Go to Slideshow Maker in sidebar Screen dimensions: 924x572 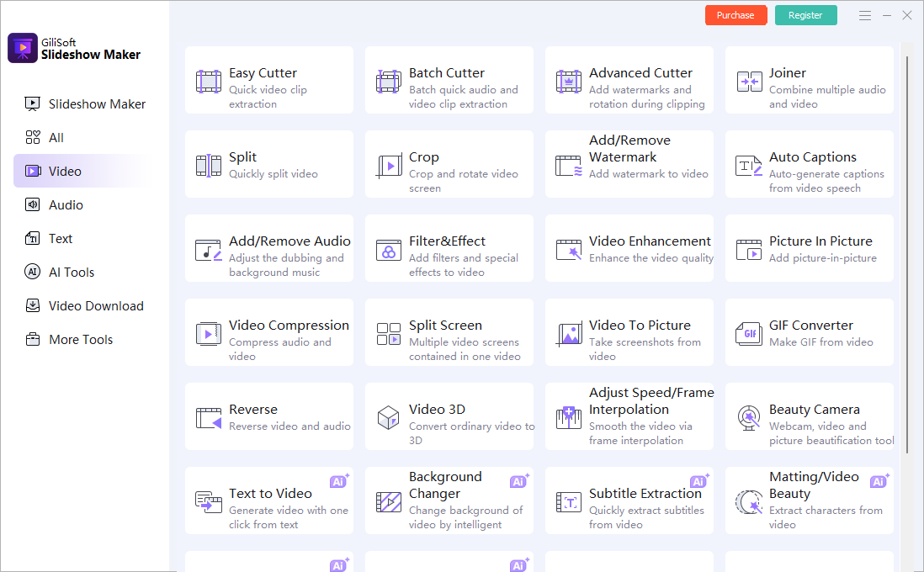point(85,104)
